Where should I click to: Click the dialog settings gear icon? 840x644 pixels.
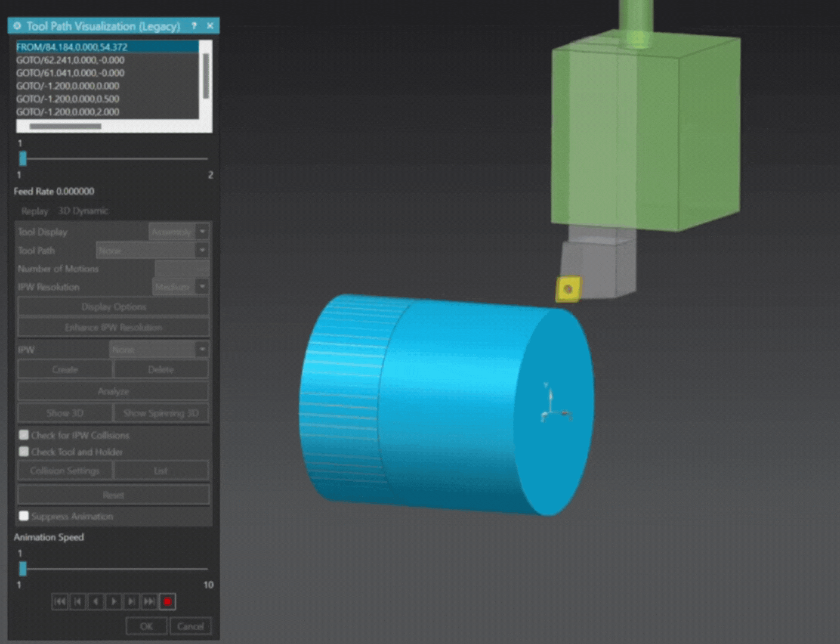[17, 26]
